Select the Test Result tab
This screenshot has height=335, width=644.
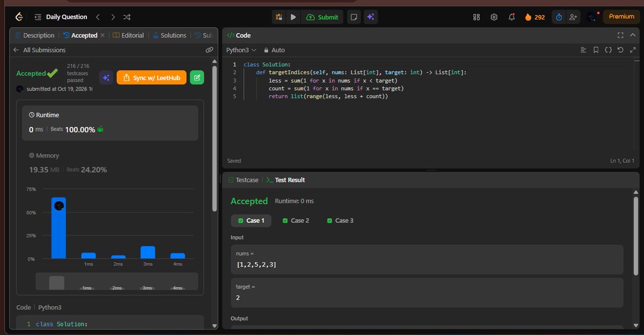pos(286,180)
